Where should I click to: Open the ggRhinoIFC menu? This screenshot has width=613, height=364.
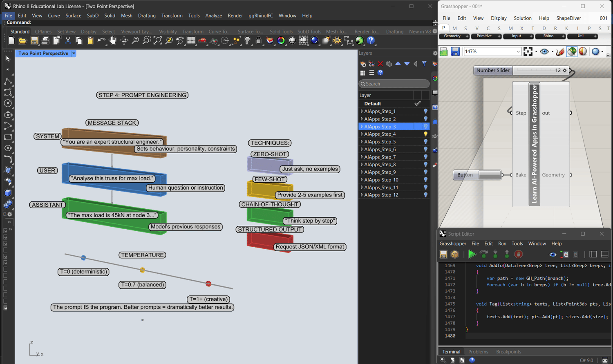pyautogui.click(x=260, y=16)
